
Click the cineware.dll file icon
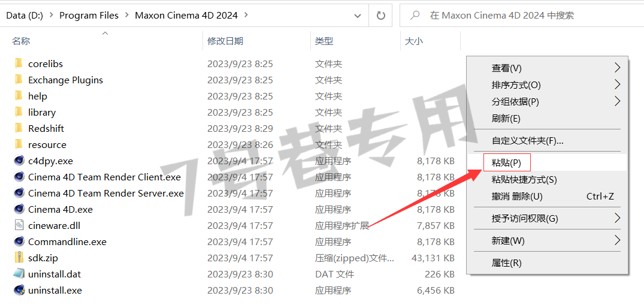tap(19, 225)
